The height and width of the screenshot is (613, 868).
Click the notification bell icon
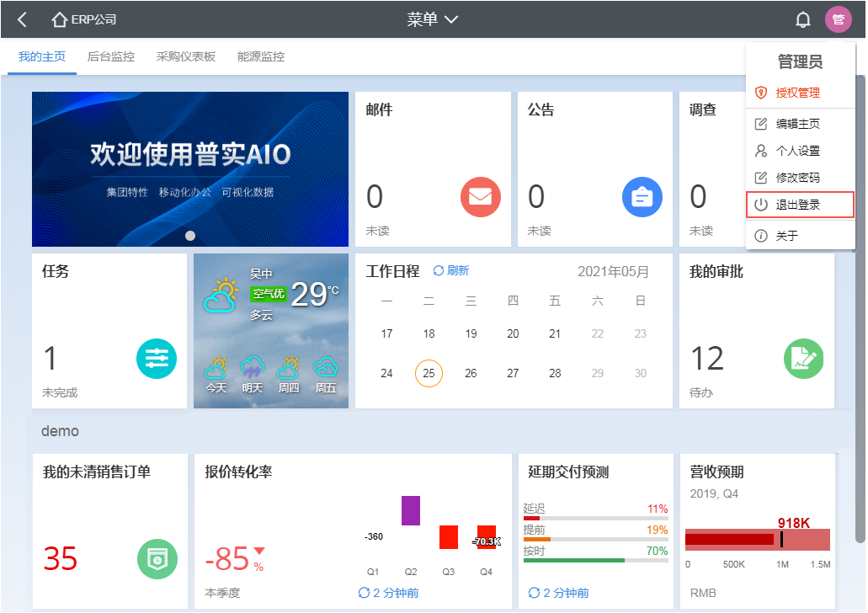coord(803,19)
